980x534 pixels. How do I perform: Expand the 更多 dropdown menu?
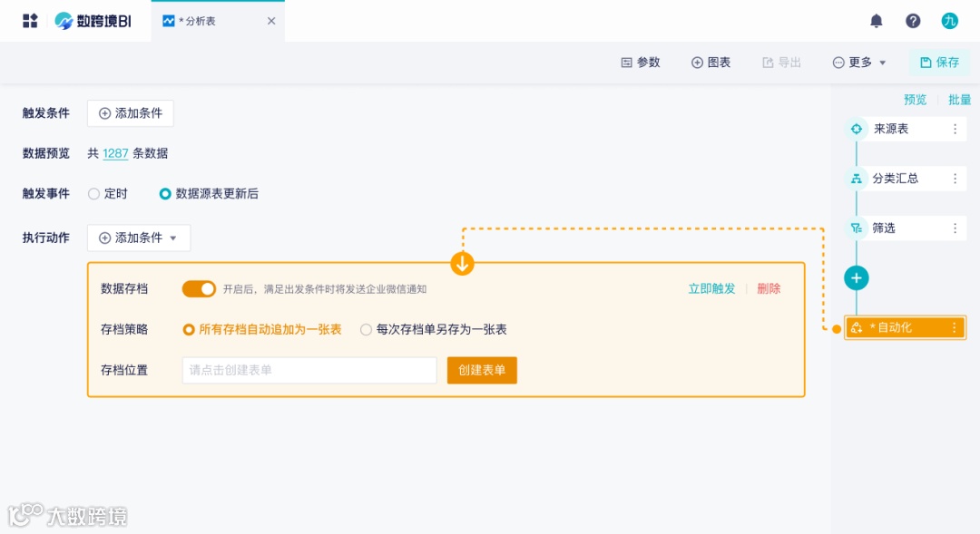coord(857,62)
